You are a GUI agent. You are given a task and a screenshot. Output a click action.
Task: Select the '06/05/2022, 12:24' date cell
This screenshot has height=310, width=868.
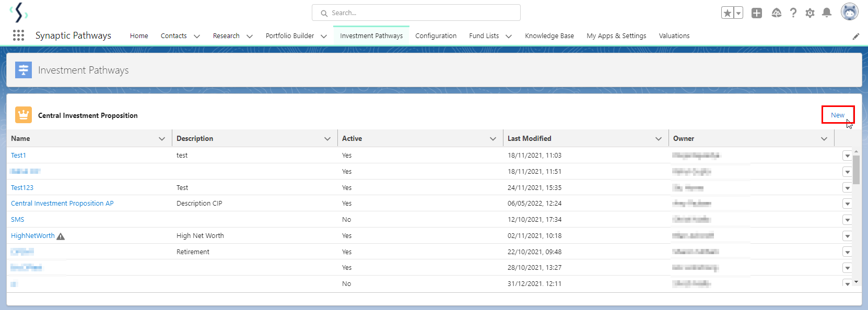[x=534, y=204]
